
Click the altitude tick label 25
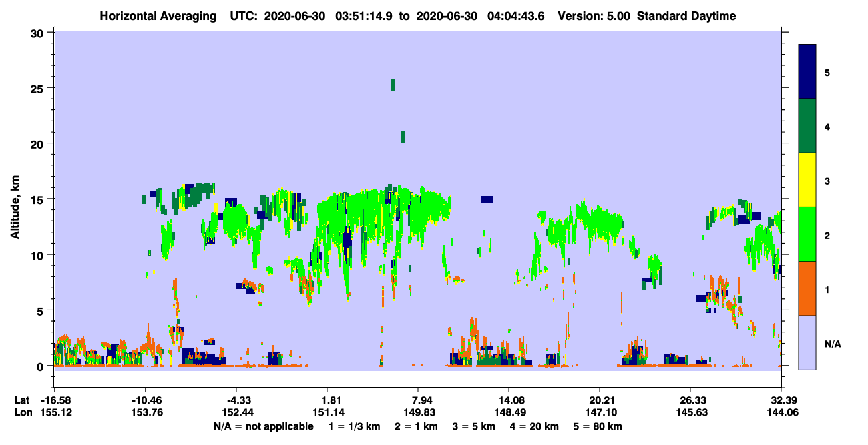pos(38,88)
